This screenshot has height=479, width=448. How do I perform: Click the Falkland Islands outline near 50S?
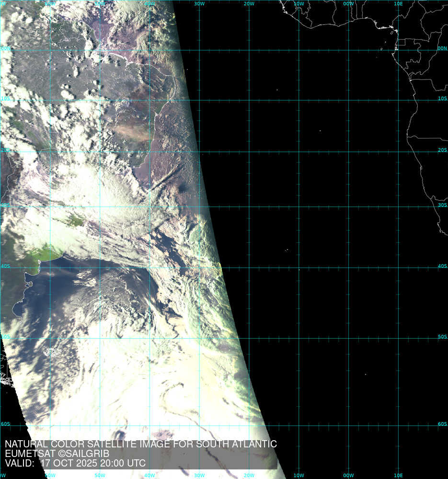(x=52, y=353)
